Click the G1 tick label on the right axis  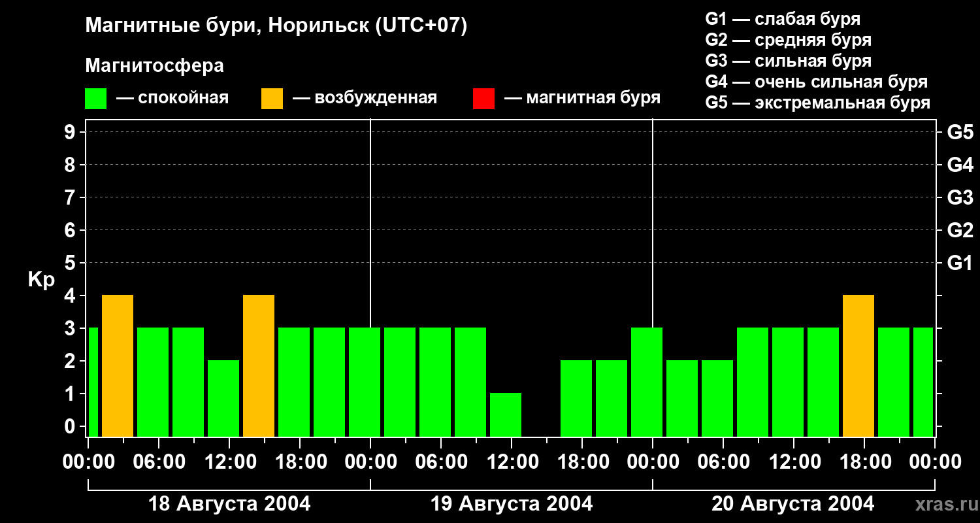click(960, 263)
